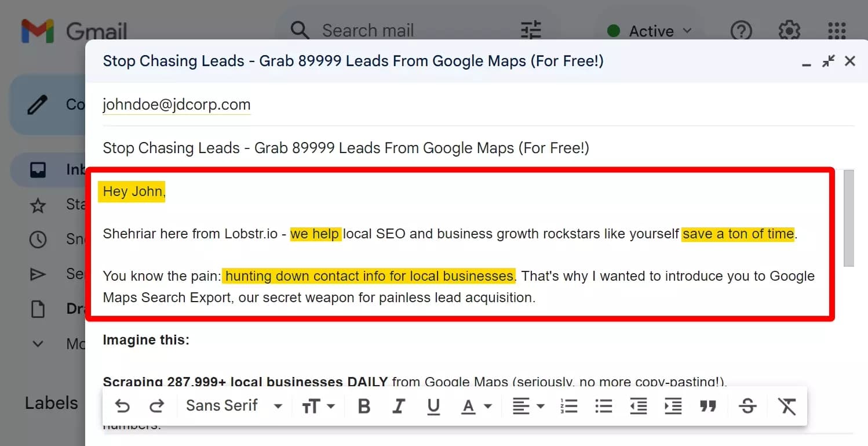
Task: Insert a bulleted list
Action: (603, 406)
